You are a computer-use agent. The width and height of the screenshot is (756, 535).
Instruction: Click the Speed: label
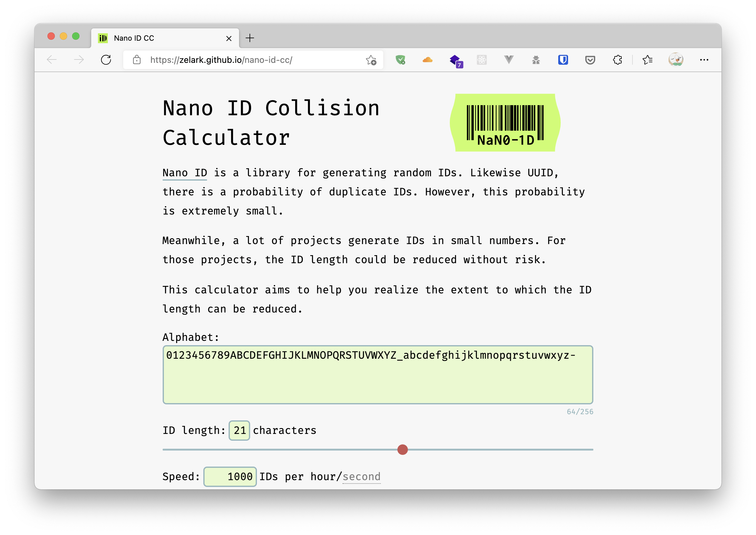(x=181, y=477)
